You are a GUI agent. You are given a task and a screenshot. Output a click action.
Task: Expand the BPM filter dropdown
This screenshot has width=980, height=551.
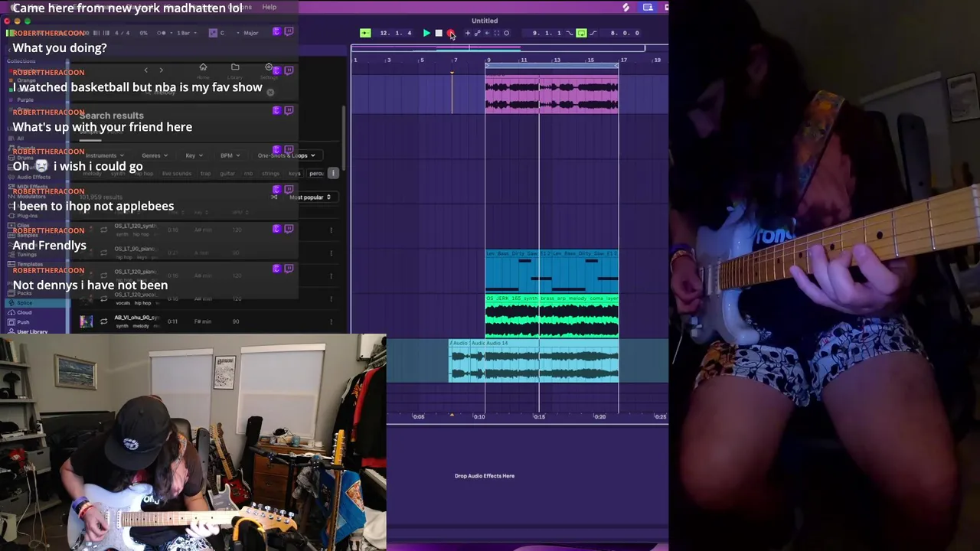pyautogui.click(x=230, y=155)
